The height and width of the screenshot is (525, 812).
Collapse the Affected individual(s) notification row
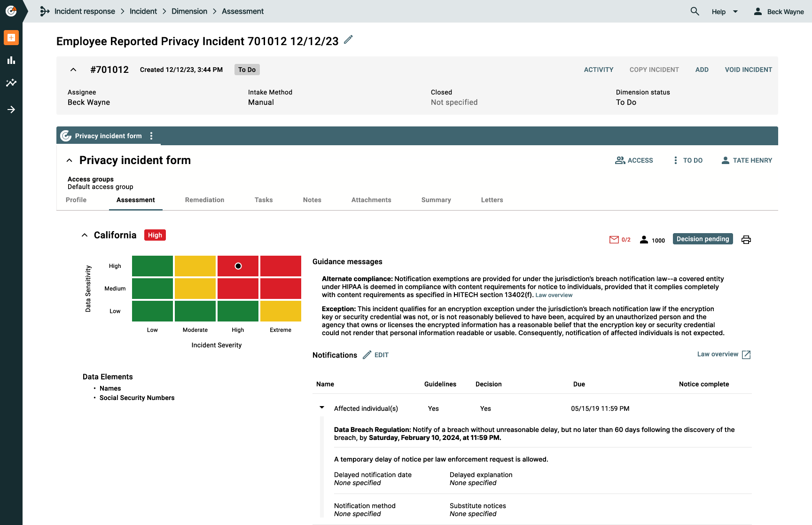(321, 407)
